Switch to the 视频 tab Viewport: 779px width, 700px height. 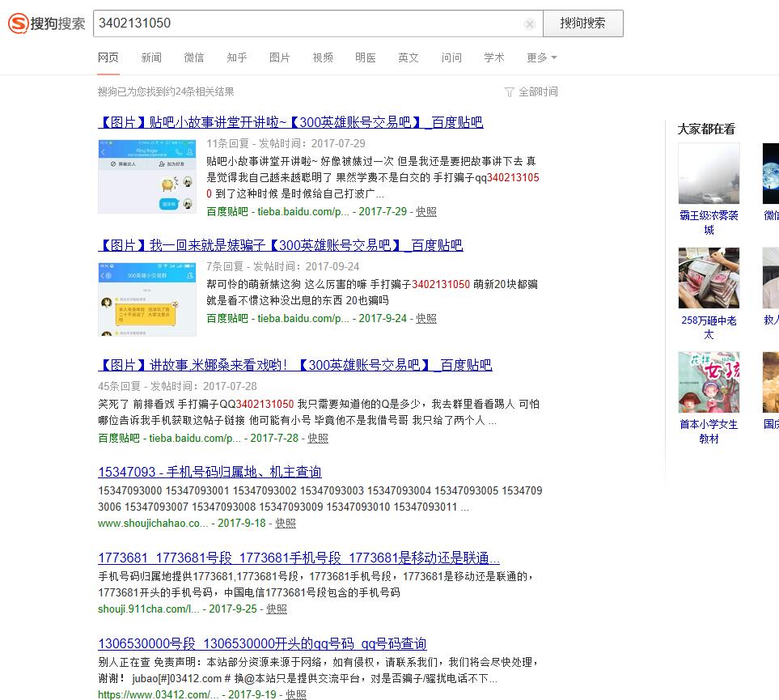tap(323, 57)
